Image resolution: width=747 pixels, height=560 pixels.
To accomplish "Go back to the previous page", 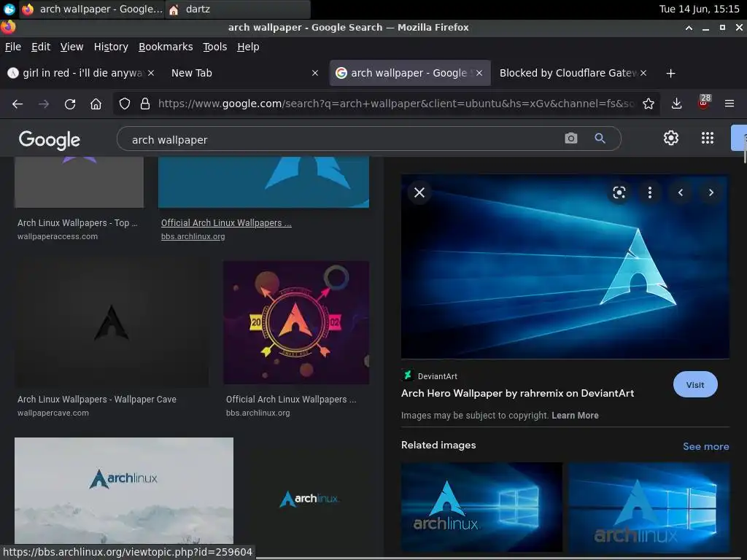I will tap(18, 104).
